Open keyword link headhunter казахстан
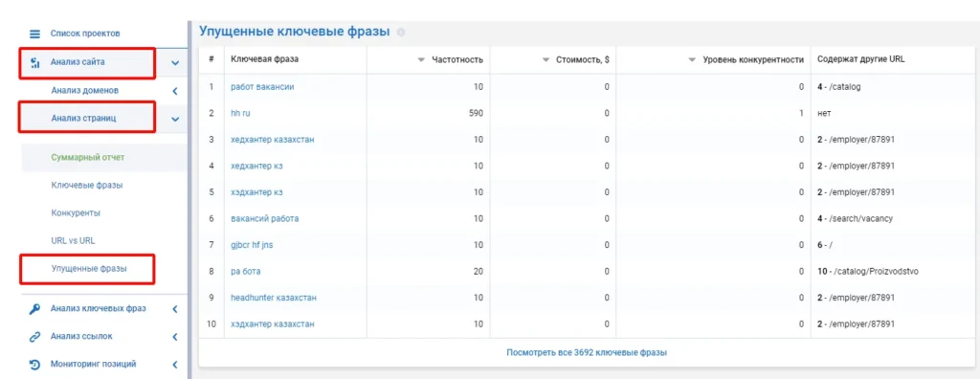980x379 pixels. (x=274, y=298)
